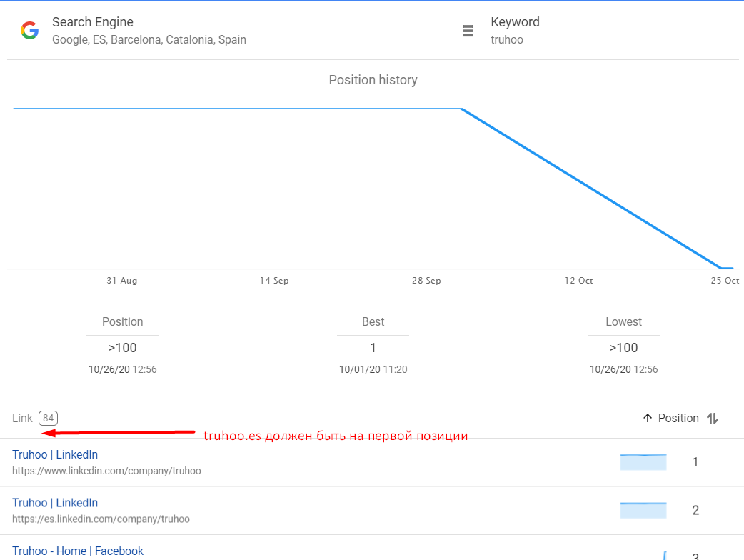The image size is (744, 560).
Task: Click the 28 Sep axis label
Action: click(426, 281)
